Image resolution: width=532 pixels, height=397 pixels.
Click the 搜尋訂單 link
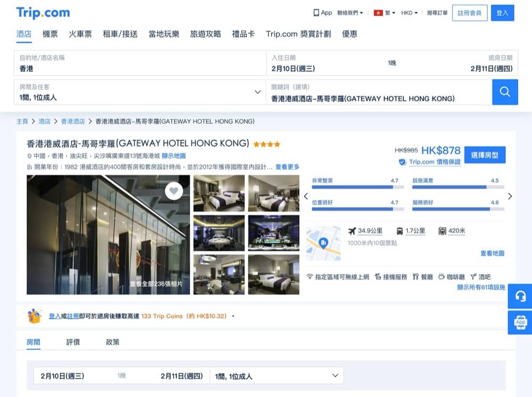coord(437,13)
